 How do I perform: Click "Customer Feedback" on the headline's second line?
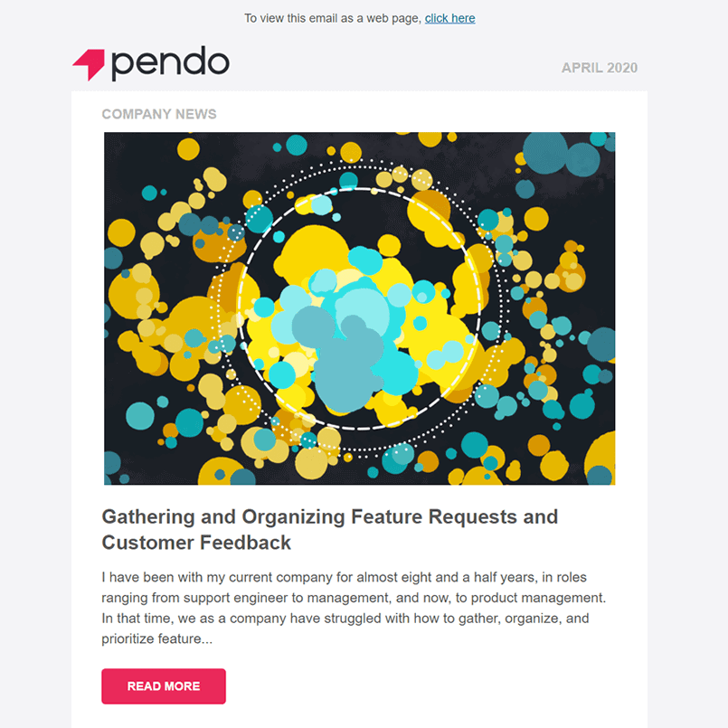(x=196, y=543)
